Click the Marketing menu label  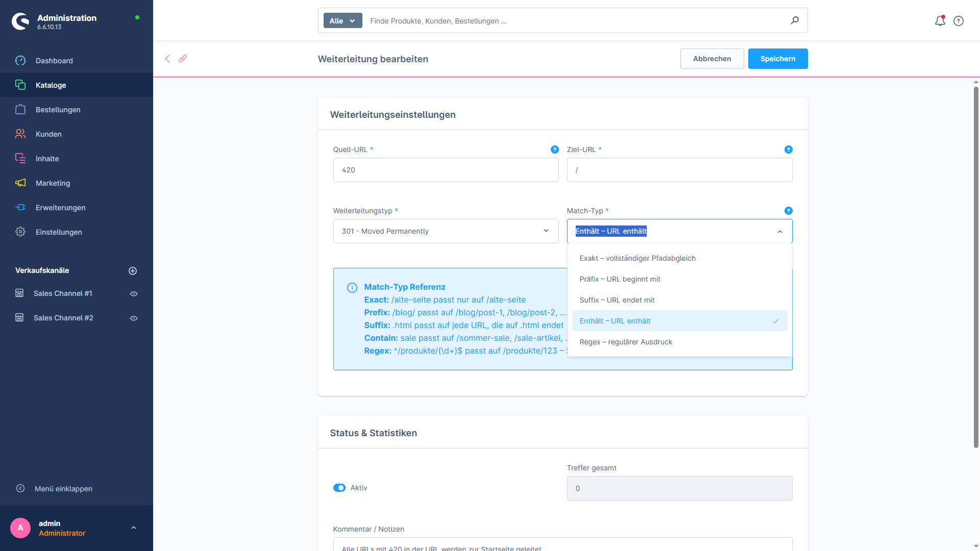pyautogui.click(x=53, y=183)
